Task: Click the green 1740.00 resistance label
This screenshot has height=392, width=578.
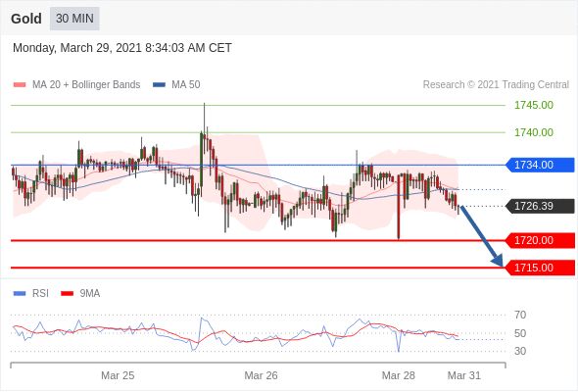Action: pyautogui.click(x=534, y=132)
